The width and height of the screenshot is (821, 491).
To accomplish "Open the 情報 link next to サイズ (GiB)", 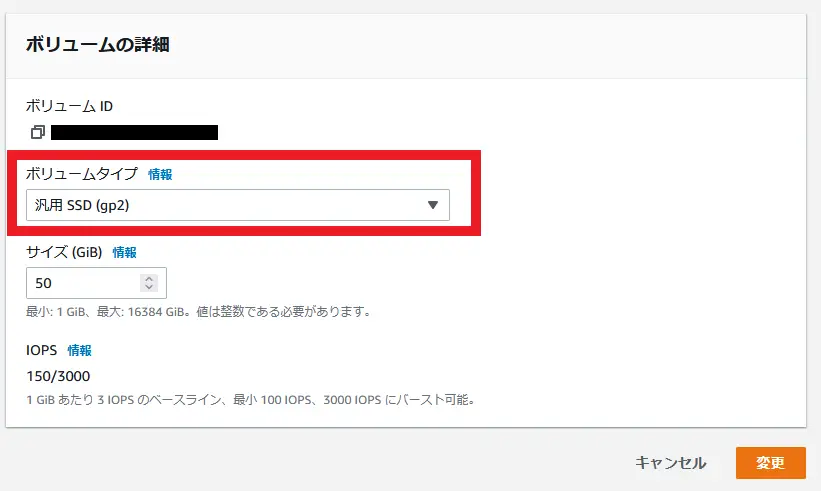I will pyautogui.click(x=125, y=252).
